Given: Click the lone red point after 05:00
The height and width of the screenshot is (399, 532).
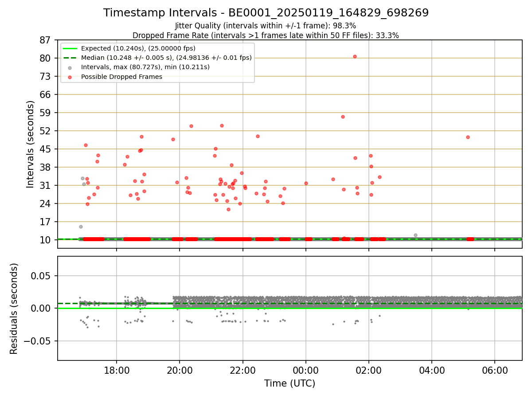Looking at the screenshot, I should pos(468,137).
